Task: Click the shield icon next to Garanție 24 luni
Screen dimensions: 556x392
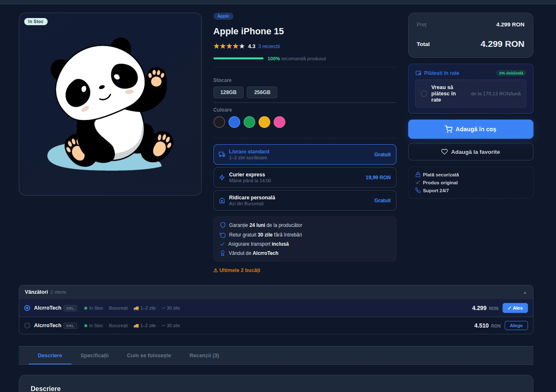Action: coord(222,225)
